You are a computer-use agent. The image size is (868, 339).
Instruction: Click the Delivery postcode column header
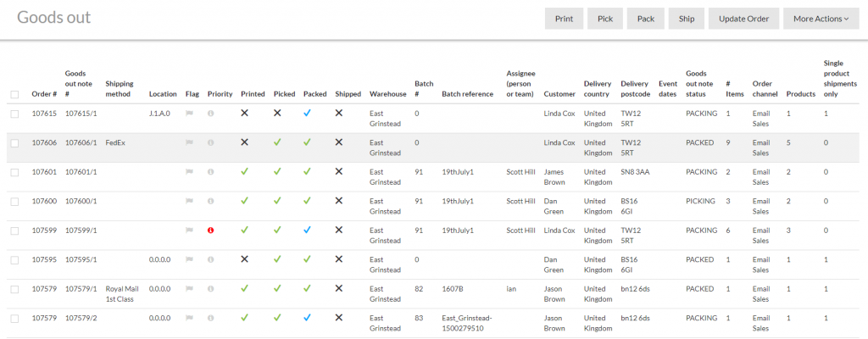pyautogui.click(x=636, y=89)
